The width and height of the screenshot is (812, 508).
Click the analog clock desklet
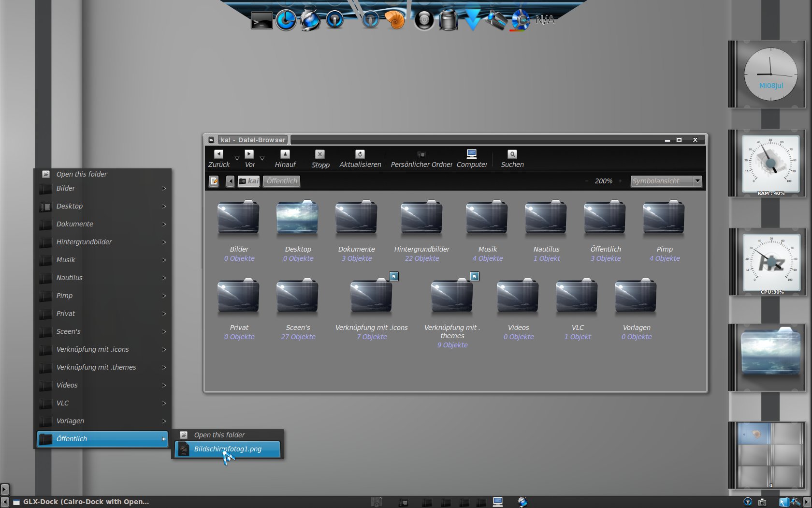(x=770, y=74)
